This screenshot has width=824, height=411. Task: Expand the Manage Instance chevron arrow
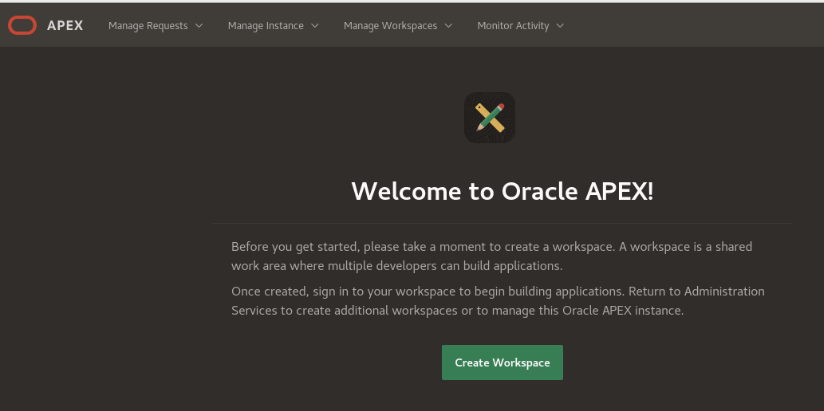click(314, 26)
